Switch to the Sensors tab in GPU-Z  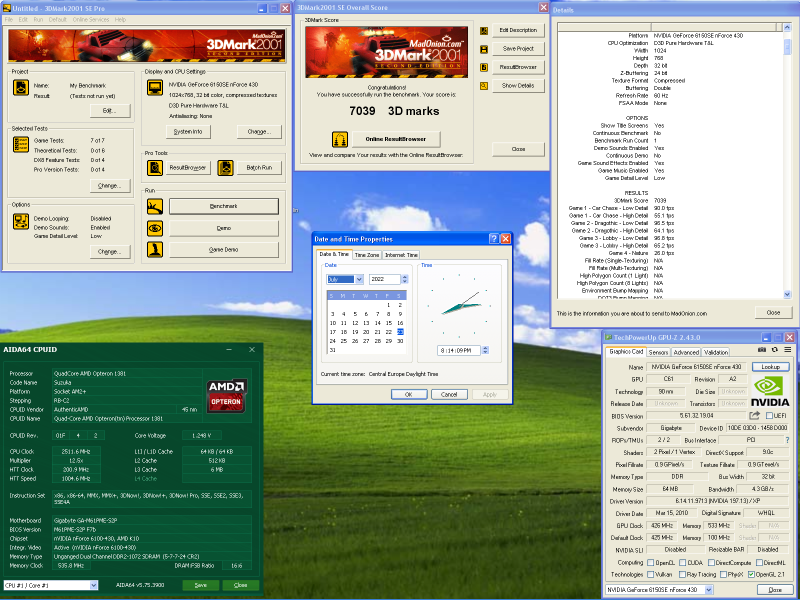point(658,352)
